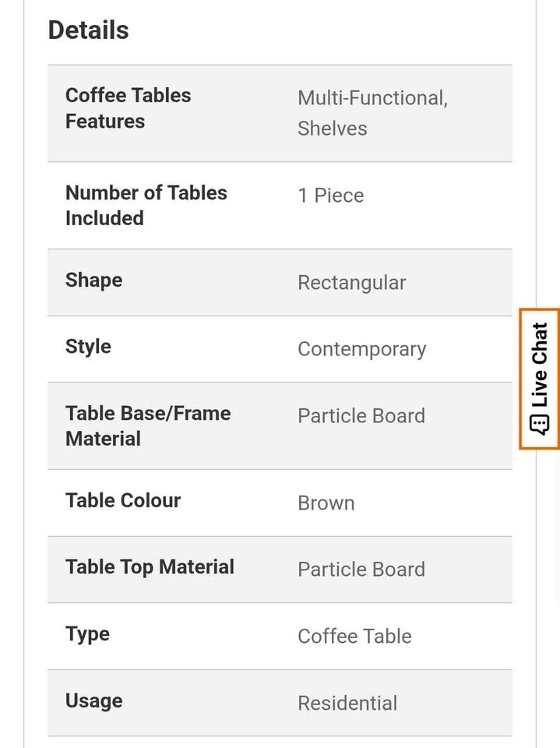Select the Details section heading
Screen dimensions: 560x748
(x=89, y=30)
